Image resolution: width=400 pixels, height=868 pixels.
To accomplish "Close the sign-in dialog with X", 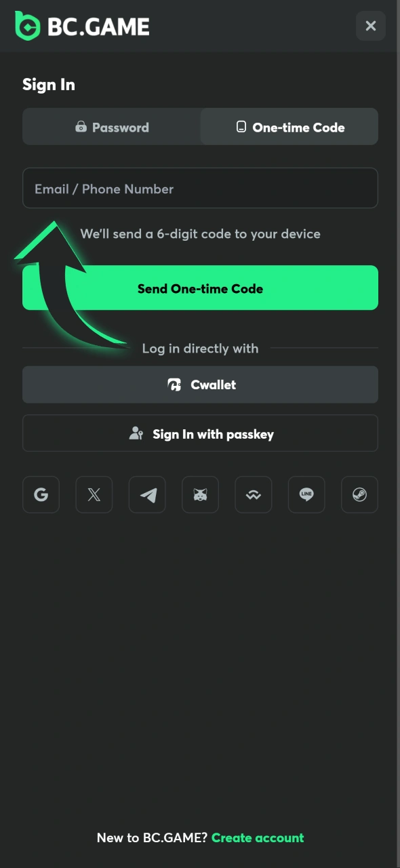I will click(371, 26).
